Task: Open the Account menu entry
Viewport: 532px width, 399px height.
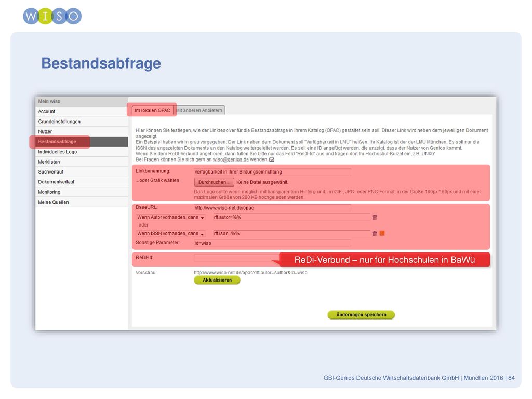Action: 82,111
